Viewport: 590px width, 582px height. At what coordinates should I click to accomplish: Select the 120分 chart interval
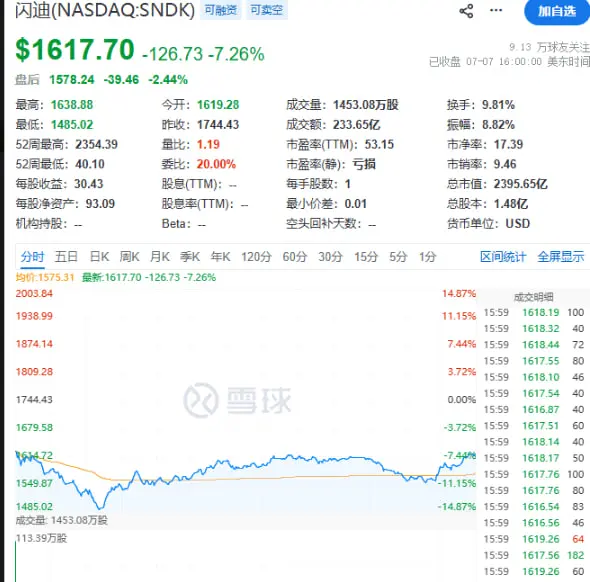coord(256,257)
